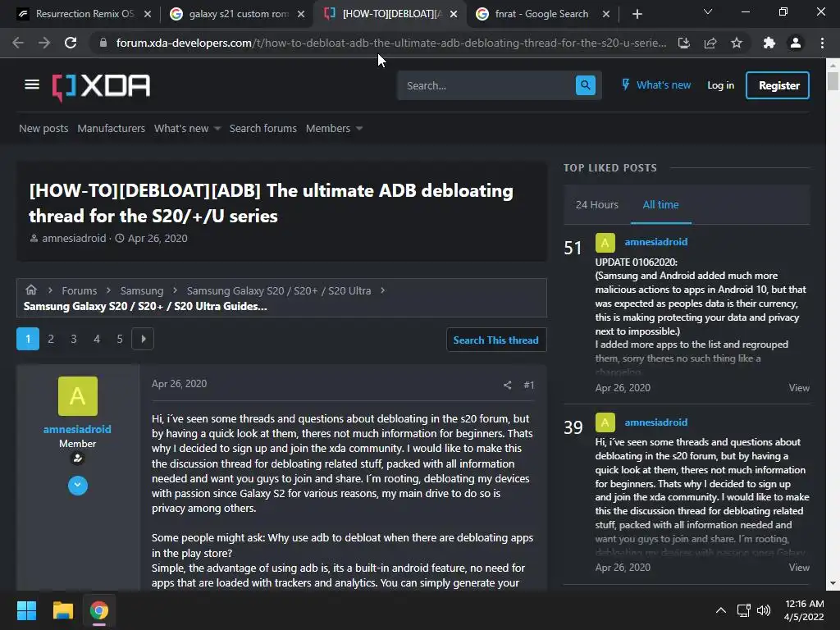
Task: Click the S20 Ultra Guides breadcrumb link
Action: (x=145, y=307)
